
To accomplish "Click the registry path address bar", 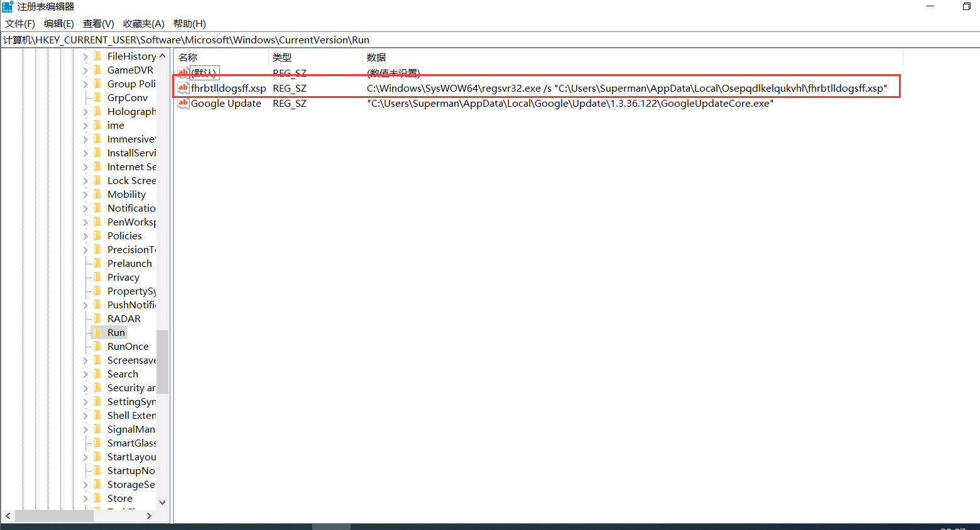I will 490,40.
